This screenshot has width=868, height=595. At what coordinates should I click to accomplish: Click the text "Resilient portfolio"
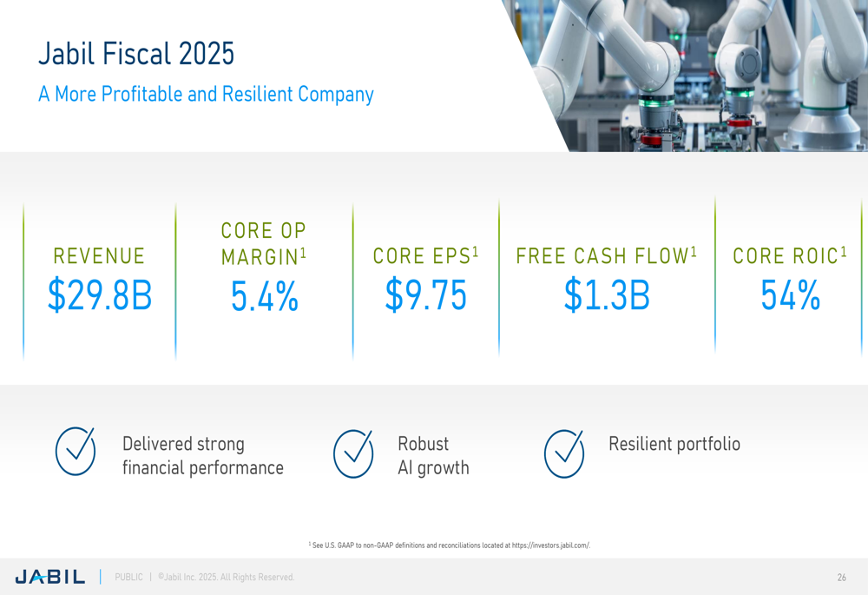tap(674, 444)
